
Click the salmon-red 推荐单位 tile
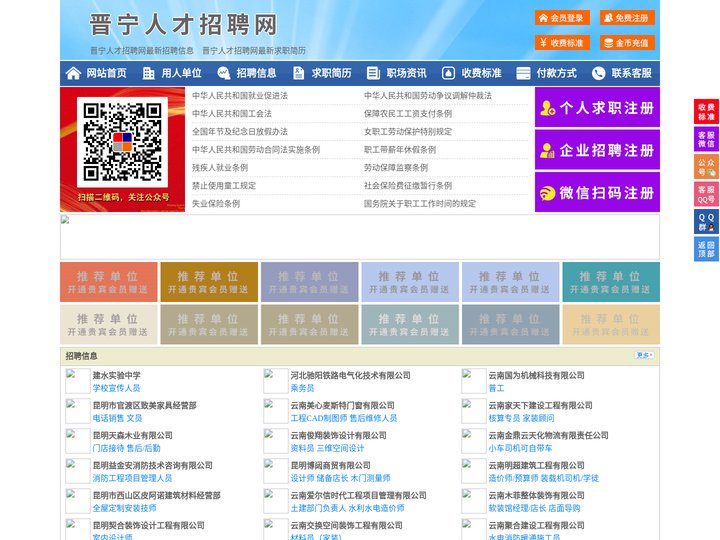pos(108,282)
